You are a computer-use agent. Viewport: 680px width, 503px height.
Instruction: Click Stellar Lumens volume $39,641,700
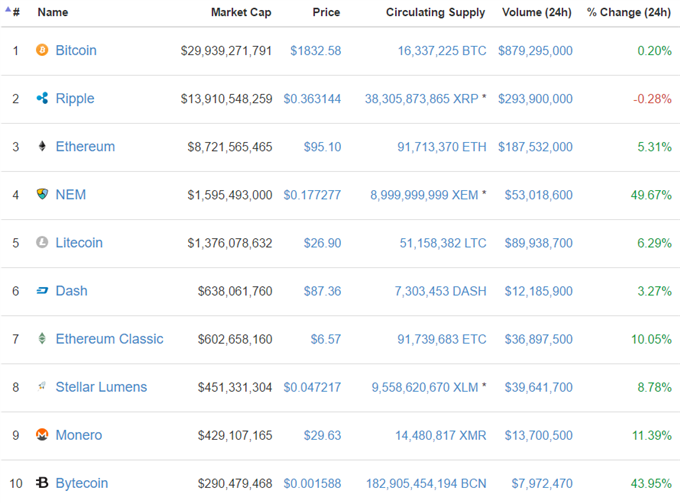(x=539, y=388)
